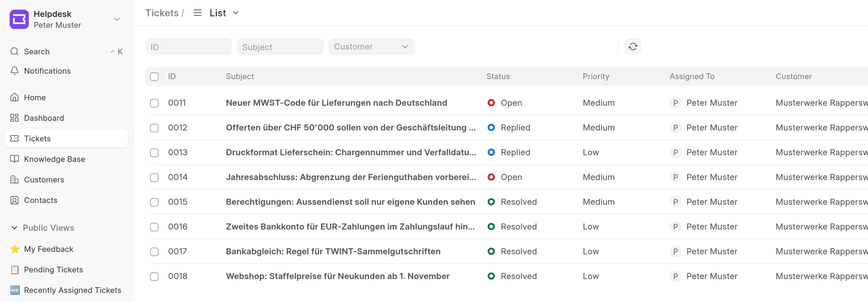This screenshot has width=868, height=302.
Task: Open Notifications in the sidebar
Action: (x=66, y=71)
